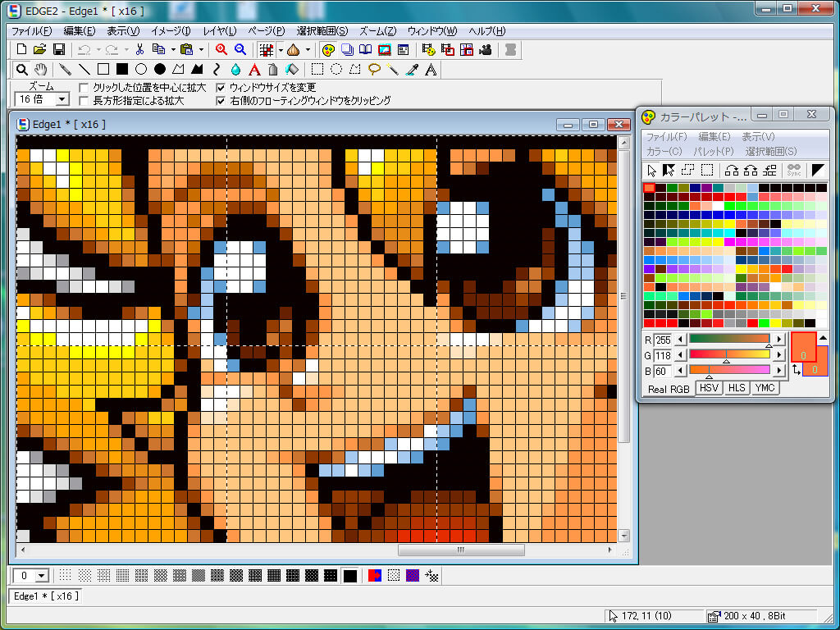Uncheck ウィンドウサイズを変更 checkbox

[221, 87]
